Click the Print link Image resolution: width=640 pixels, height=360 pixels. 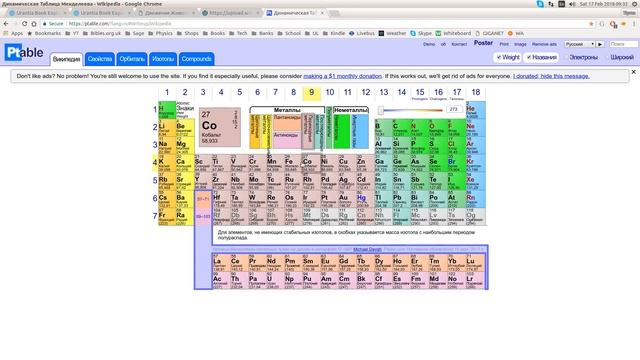pyautogui.click(x=504, y=44)
